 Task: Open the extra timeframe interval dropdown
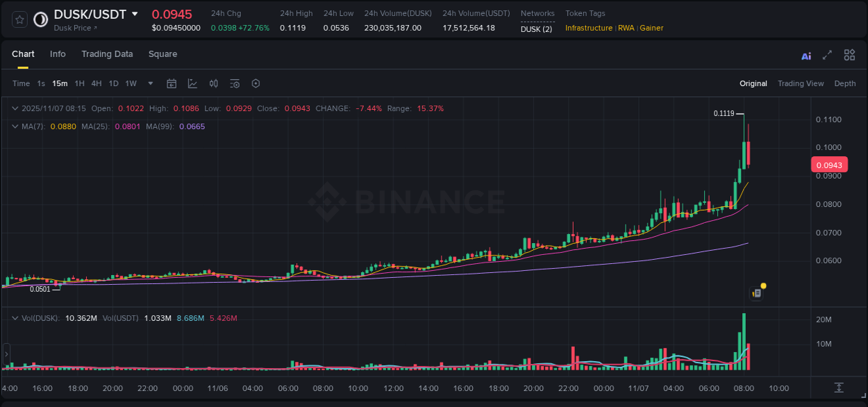point(149,83)
